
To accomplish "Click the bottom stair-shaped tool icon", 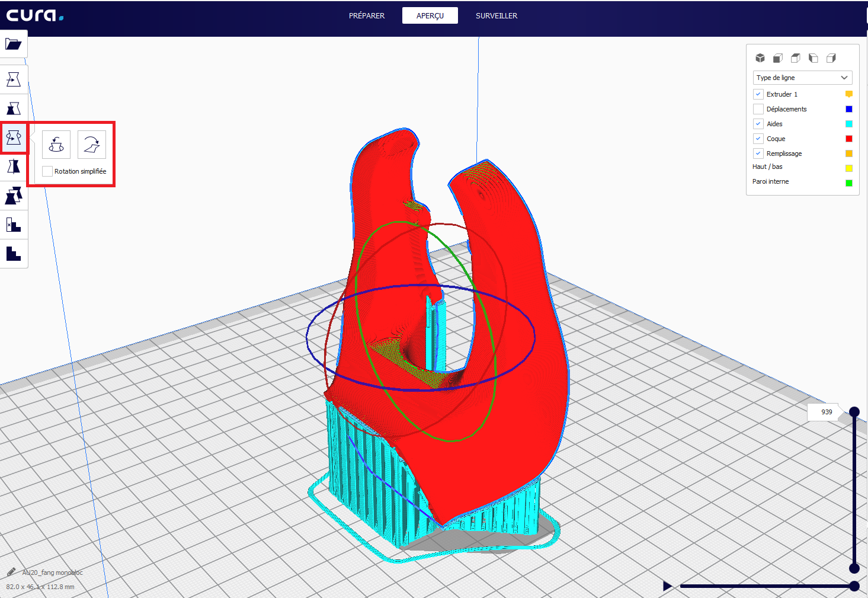I will (x=14, y=254).
